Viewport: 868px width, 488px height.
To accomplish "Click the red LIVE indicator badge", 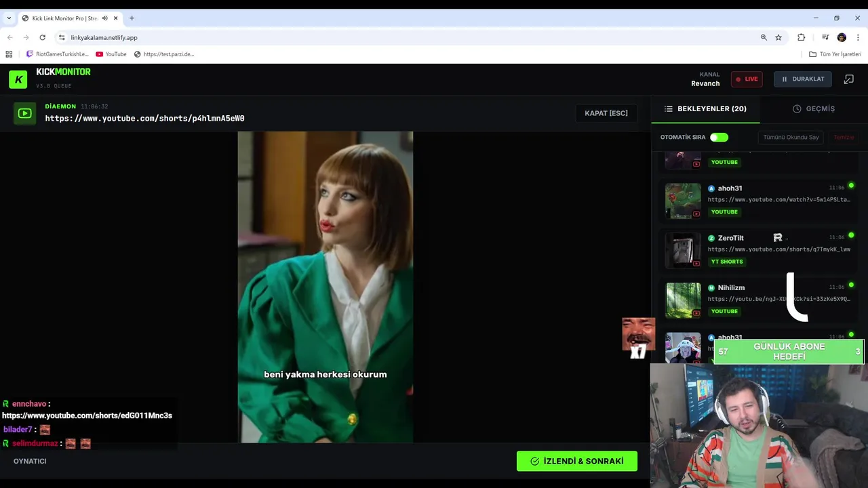I will tap(747, 79).
